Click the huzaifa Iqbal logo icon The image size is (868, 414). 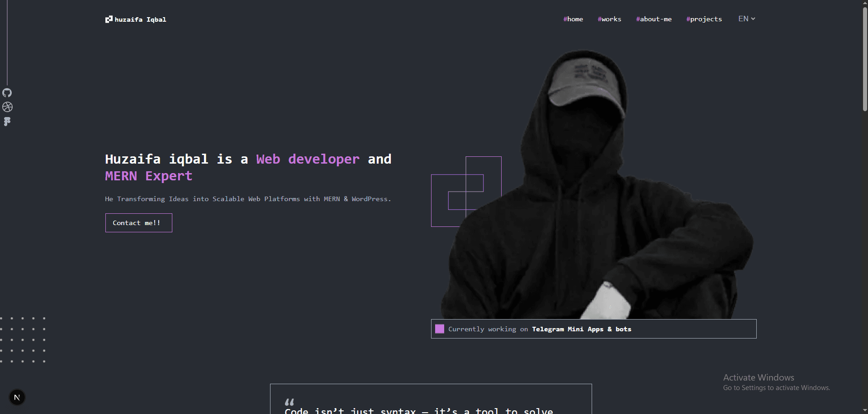click(x=109, y=19)
